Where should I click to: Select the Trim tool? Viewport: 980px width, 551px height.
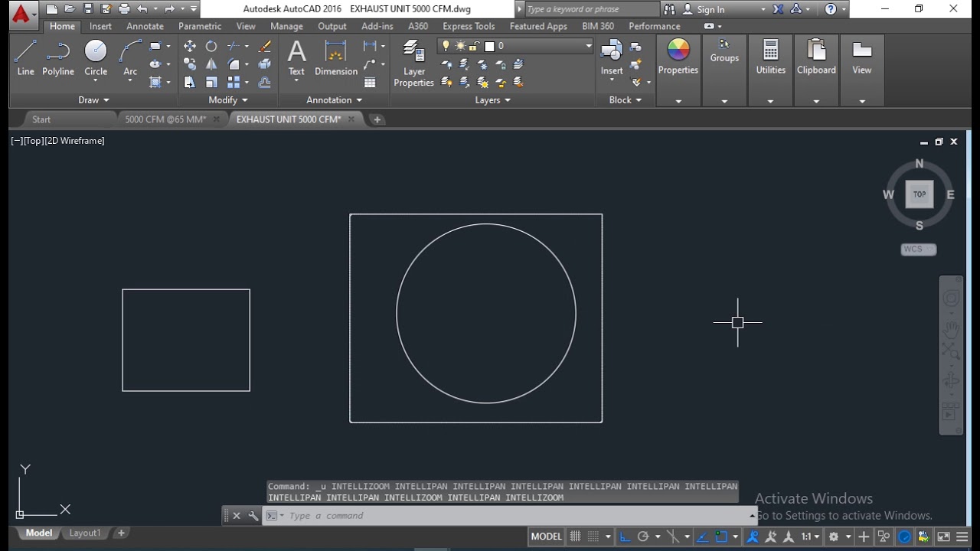point(234,47)
